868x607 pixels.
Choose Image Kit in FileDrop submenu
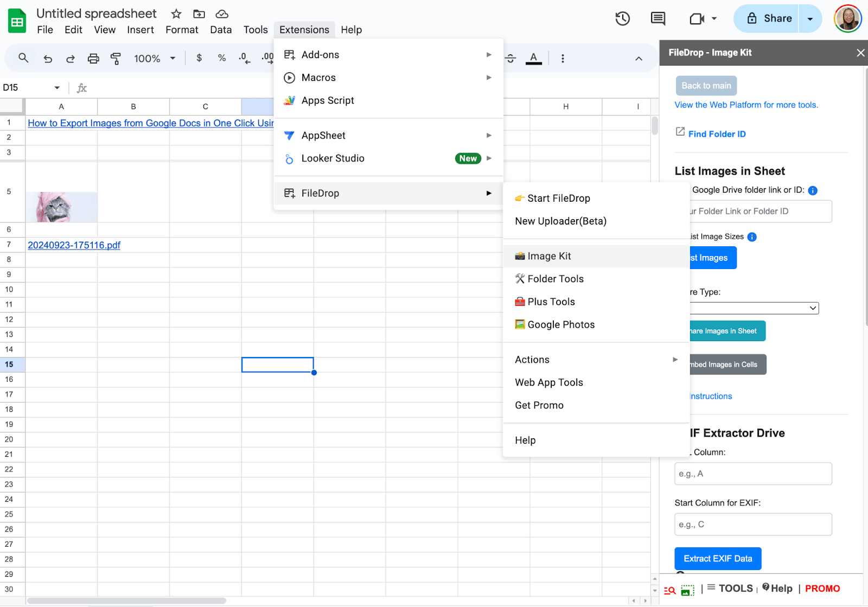click(596, 256)
